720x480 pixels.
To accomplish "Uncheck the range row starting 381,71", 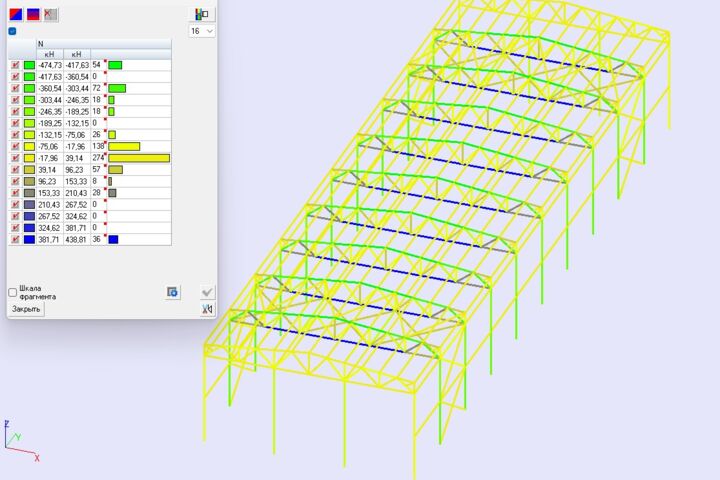I will point(16,239).
